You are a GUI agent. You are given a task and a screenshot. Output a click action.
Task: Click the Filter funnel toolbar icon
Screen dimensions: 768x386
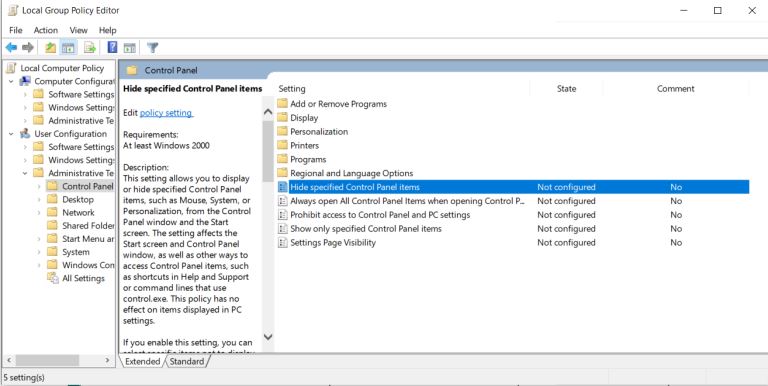tap(152, 48)
